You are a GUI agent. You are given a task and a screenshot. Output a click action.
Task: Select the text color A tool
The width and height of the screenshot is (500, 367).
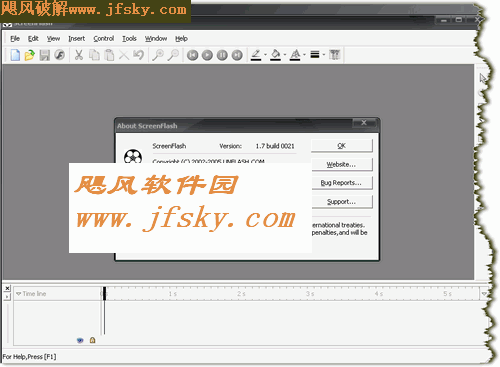click(x=295, y=55)
